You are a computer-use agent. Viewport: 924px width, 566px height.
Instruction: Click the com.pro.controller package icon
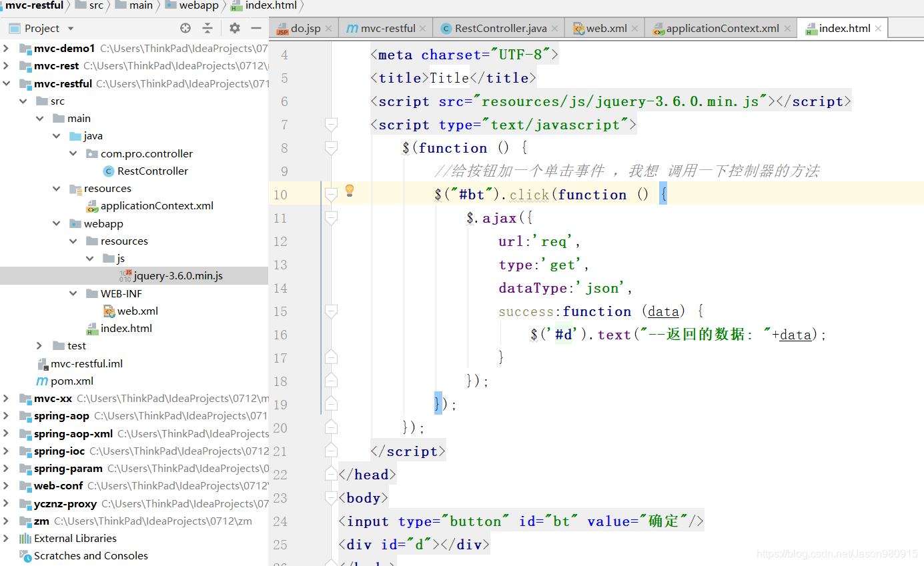pos(92,154)
